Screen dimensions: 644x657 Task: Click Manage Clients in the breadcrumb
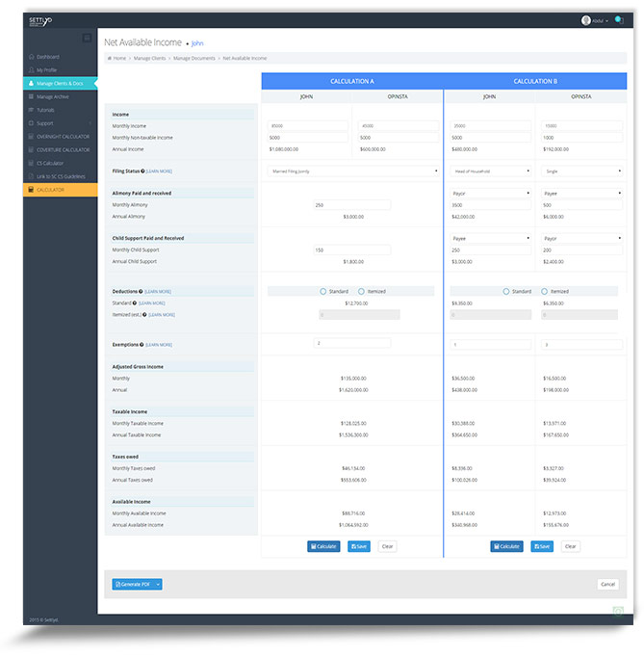click(151, 59)
